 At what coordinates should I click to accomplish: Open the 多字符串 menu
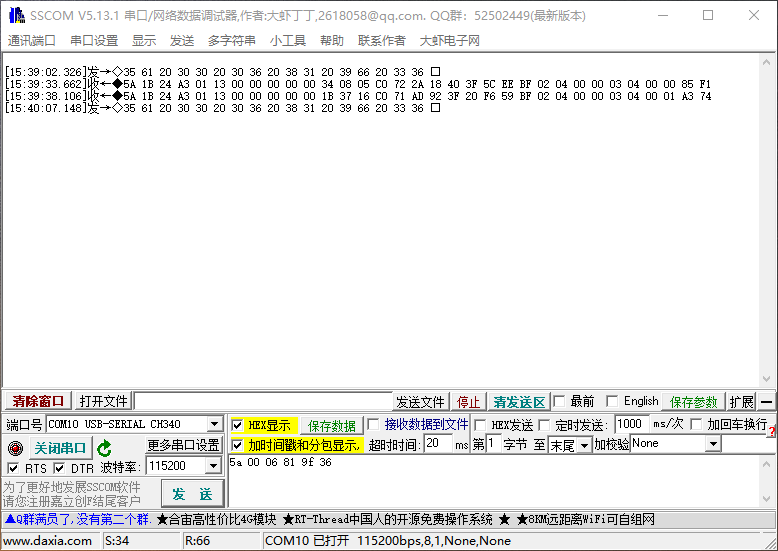[232, 41]
